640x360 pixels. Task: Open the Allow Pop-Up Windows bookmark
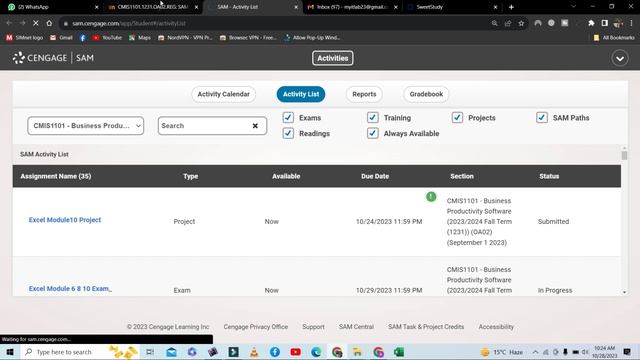[312, 38]
